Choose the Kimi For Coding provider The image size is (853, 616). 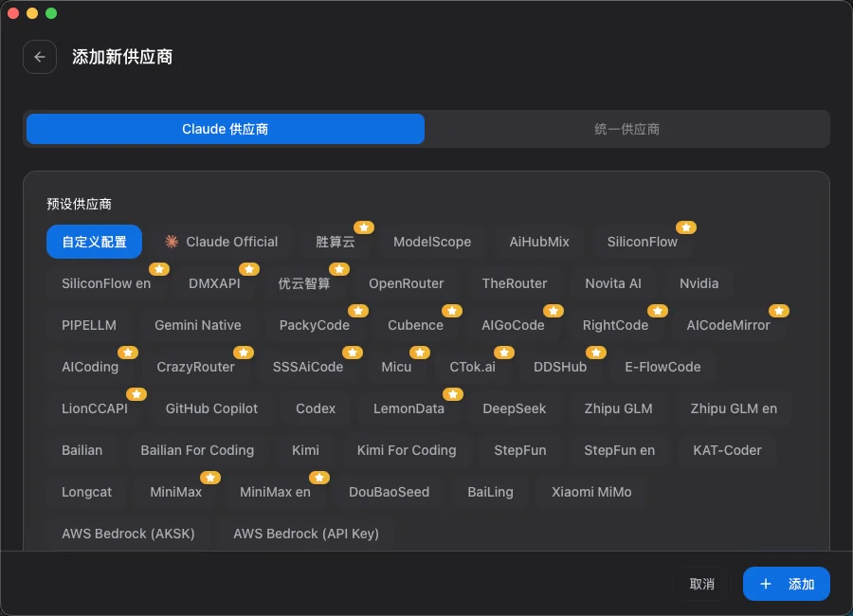(x=407, y=450)
